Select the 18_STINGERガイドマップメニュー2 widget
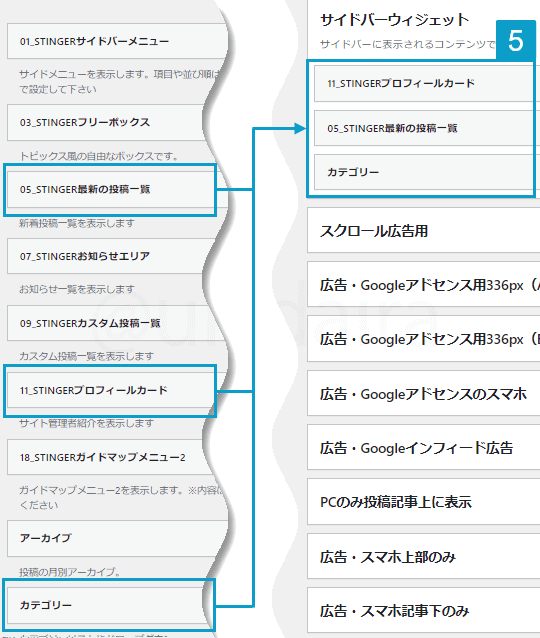This screenshot has height=638, width=540. [x=108, y=457]
